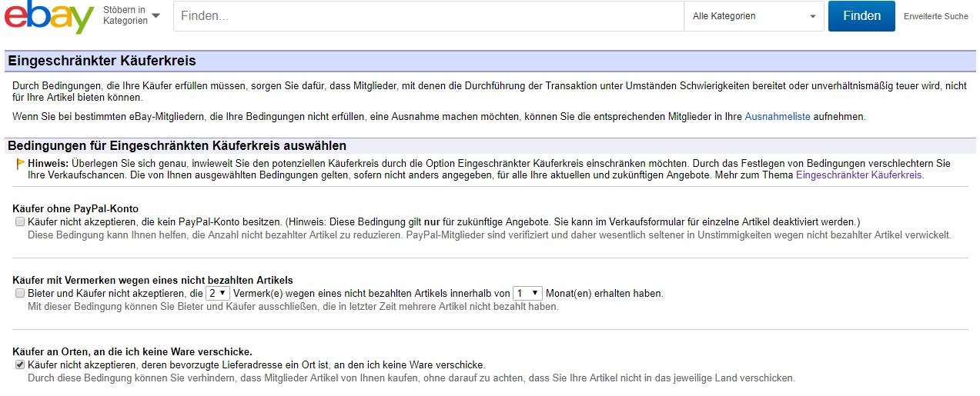Follow the Eingeschränkter Käuferkreis help link
980x396 pixels.
coord(859,175)
